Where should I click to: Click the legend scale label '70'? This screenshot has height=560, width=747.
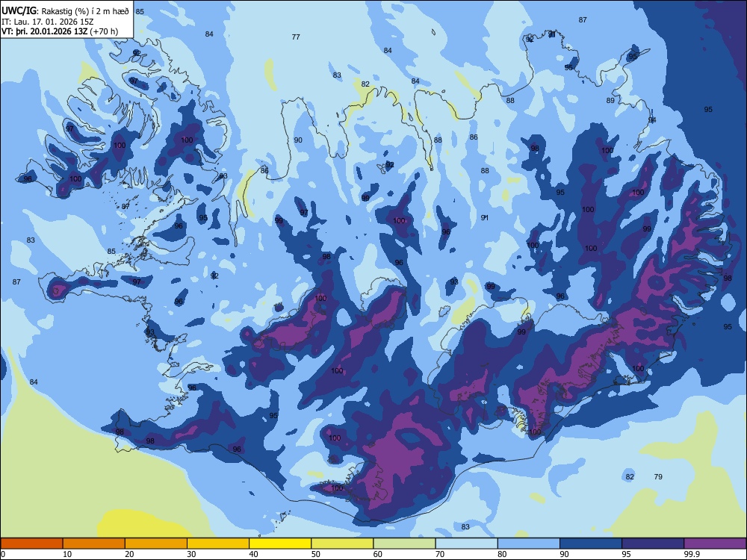point(440,554)
